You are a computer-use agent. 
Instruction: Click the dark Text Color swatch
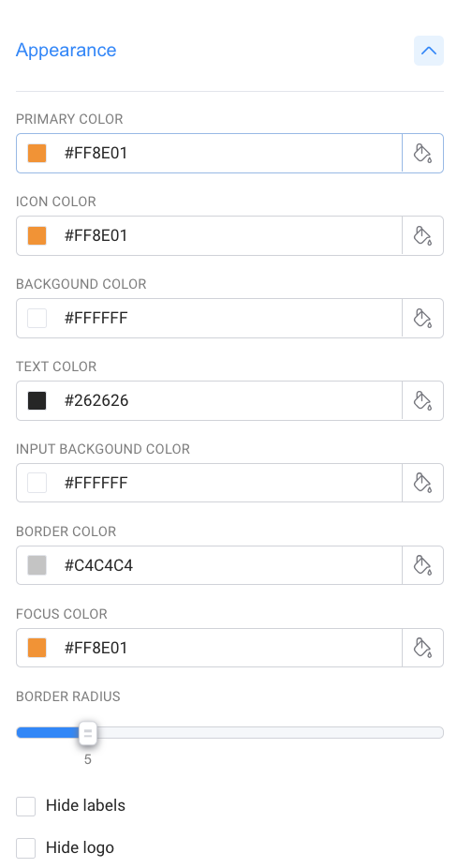pyautogui.click(x=37, y=401)
